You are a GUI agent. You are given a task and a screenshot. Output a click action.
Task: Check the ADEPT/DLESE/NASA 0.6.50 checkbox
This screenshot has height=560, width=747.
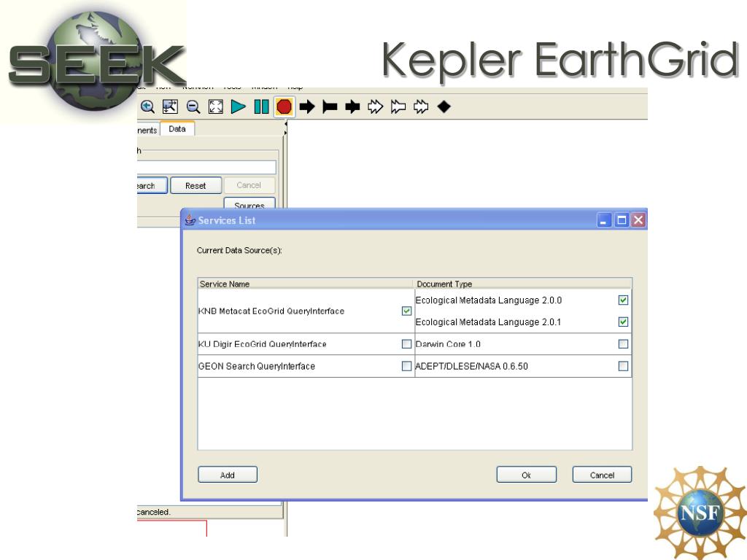point(623,366)
